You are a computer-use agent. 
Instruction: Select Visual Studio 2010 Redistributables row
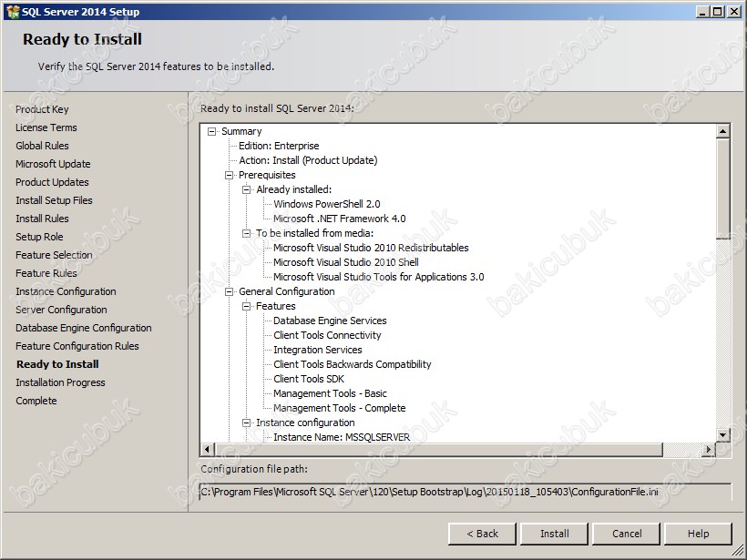371,248
